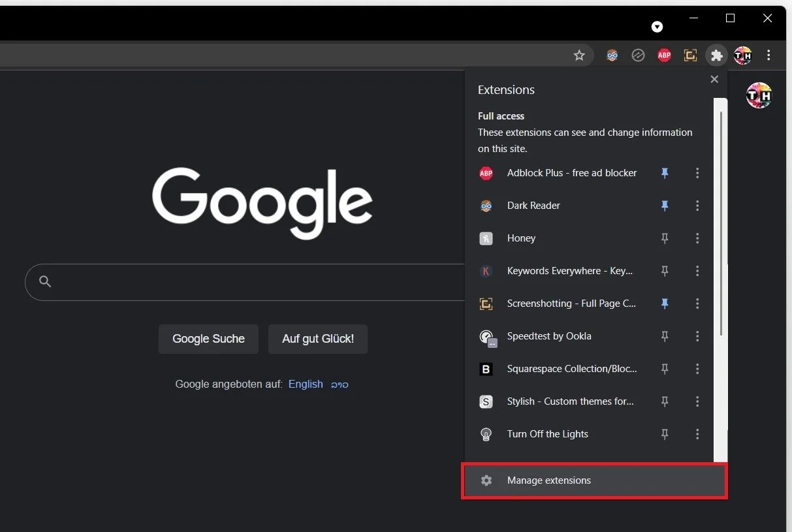Pin Turn Off the Lights to the toolbar

pyautogui.click(x=665, y=434)
